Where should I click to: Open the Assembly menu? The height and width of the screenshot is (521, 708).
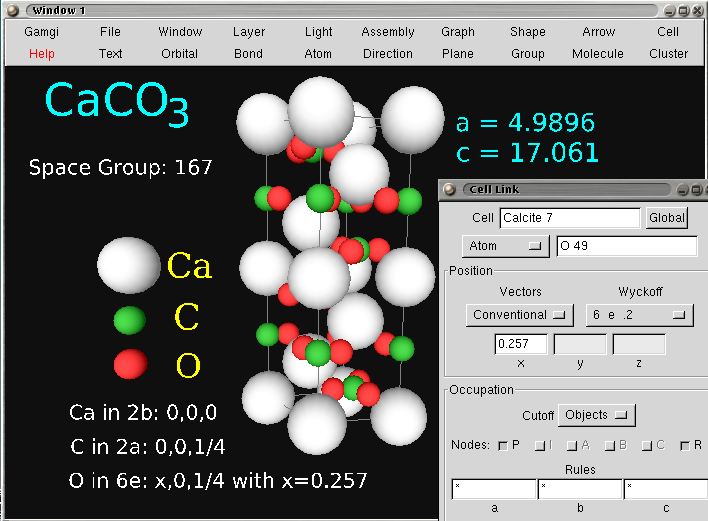[388, 32]
